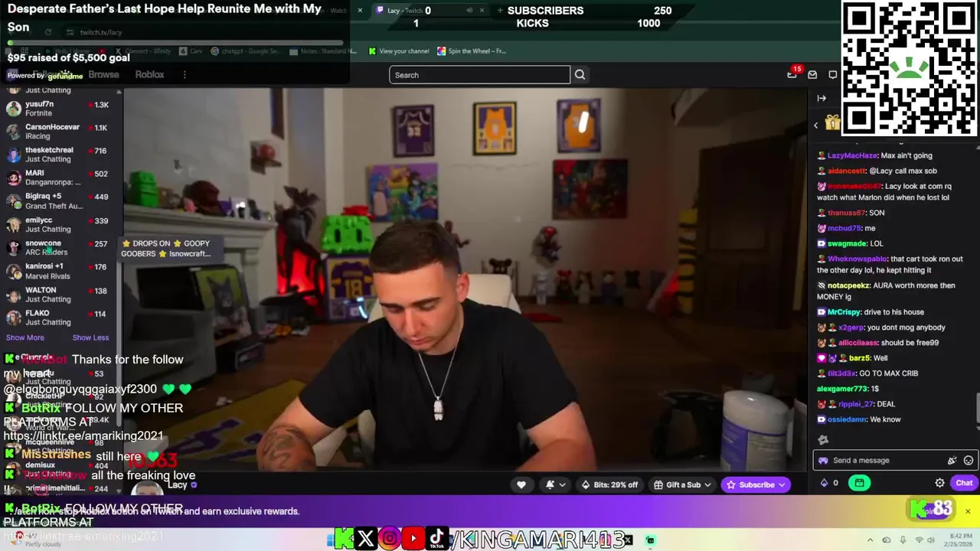980x551 pixels.
Task: Open the View your channel bookmark
Action: pos(398,51)
